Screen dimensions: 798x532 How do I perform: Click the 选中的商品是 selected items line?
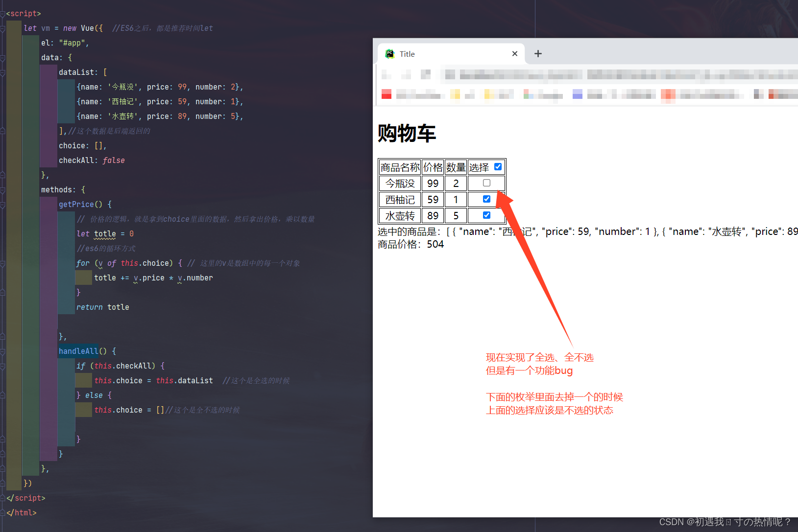[x=587, y=231]
